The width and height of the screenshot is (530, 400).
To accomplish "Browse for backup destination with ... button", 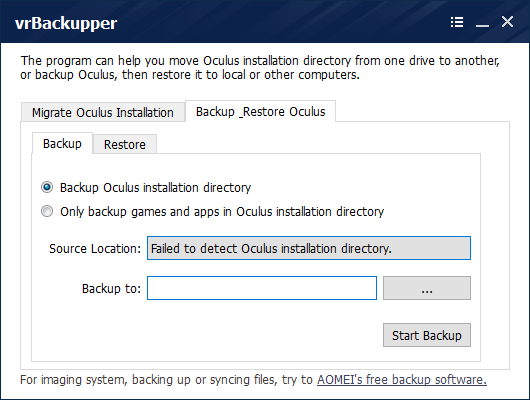I will click(427, 288).
